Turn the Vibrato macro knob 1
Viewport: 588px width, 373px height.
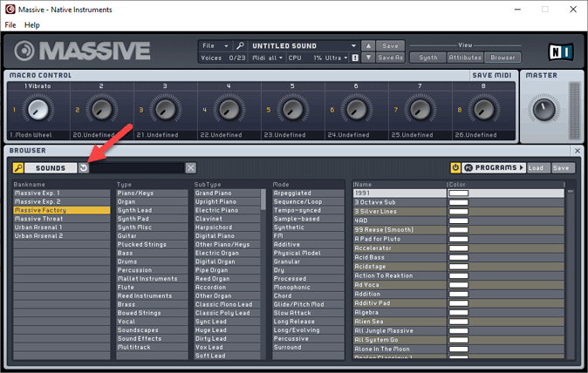(38, 110)
